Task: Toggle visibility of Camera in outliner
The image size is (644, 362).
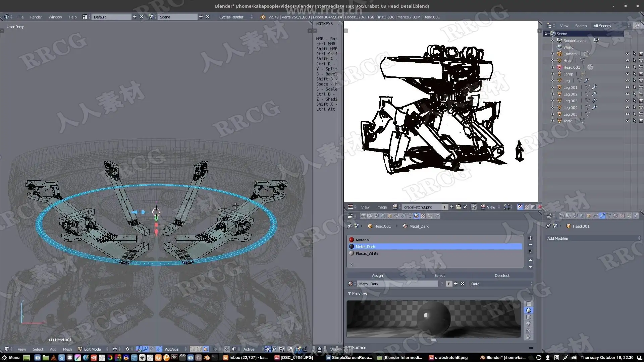Action: 627,54
